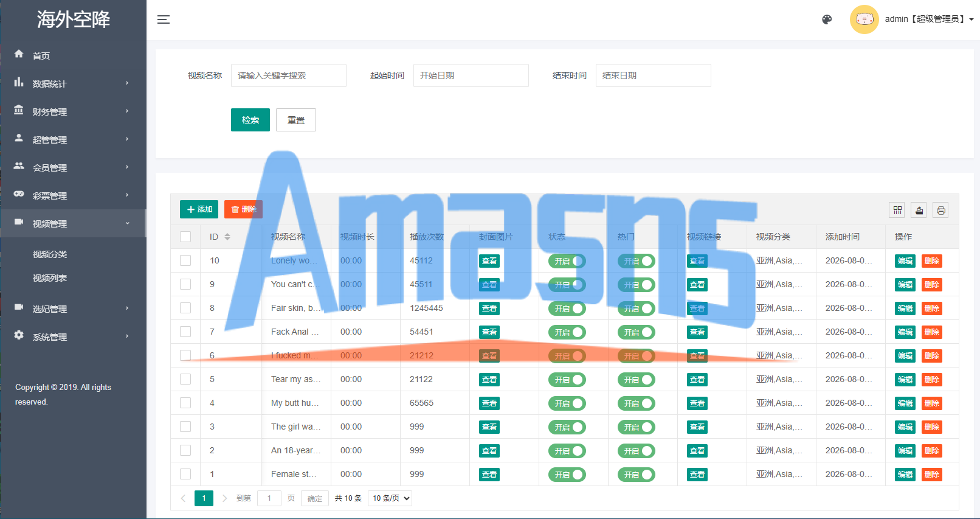Sort table by ID column arrows
Viewport: 980px width, 519px height.
coord(227,237)
